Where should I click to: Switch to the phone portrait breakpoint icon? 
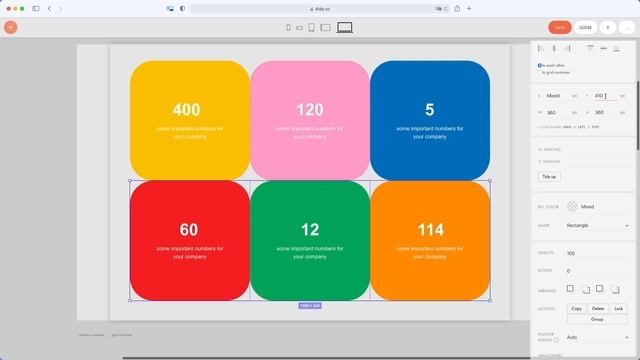pos(289,27)
